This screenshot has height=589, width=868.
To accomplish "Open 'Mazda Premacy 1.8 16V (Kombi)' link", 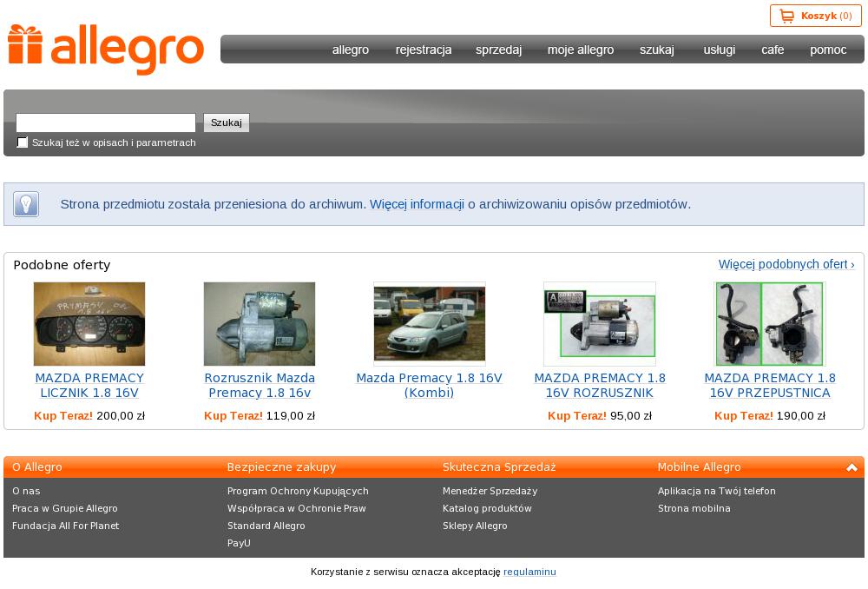I will (429, 385).
